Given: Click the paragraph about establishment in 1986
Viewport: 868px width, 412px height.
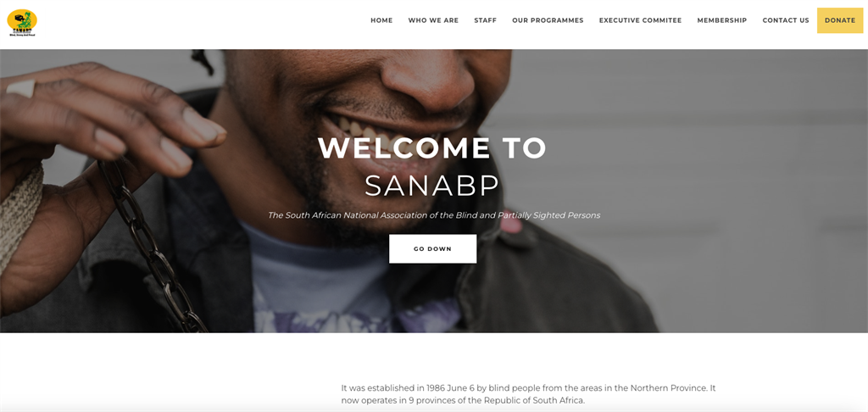Looking at the screenshot, I should click(x=529, y=394).
